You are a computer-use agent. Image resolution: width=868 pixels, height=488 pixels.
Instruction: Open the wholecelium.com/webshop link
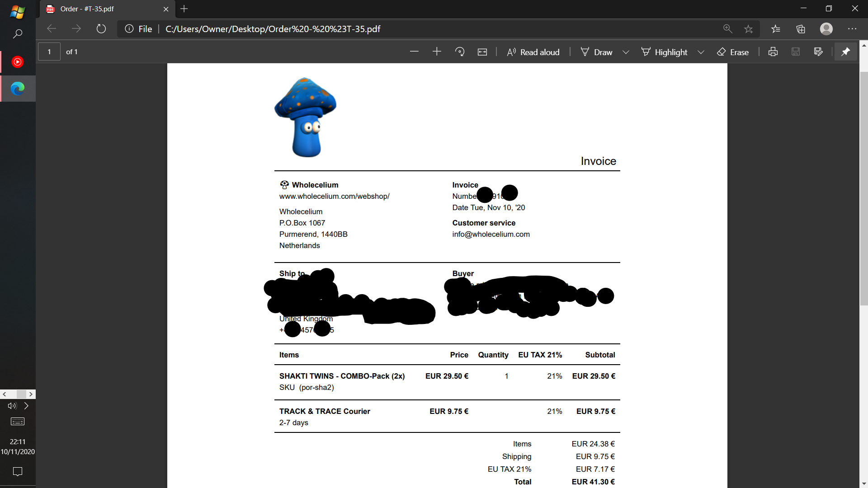tap(334, 196)
